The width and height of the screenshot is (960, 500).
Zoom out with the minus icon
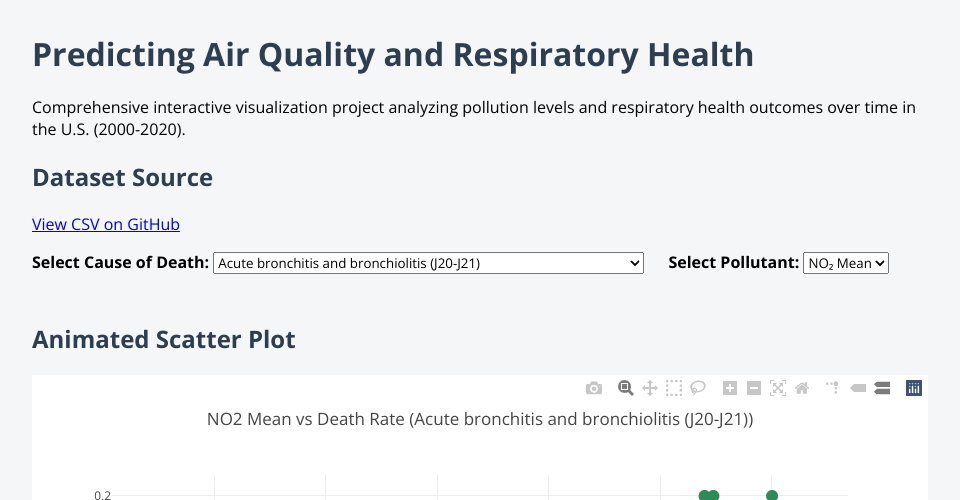[754, 388]
